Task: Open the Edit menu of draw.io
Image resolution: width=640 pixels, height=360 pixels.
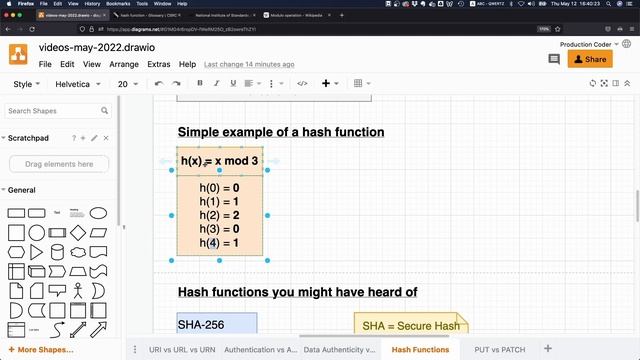Action: [x=67, y=64]
